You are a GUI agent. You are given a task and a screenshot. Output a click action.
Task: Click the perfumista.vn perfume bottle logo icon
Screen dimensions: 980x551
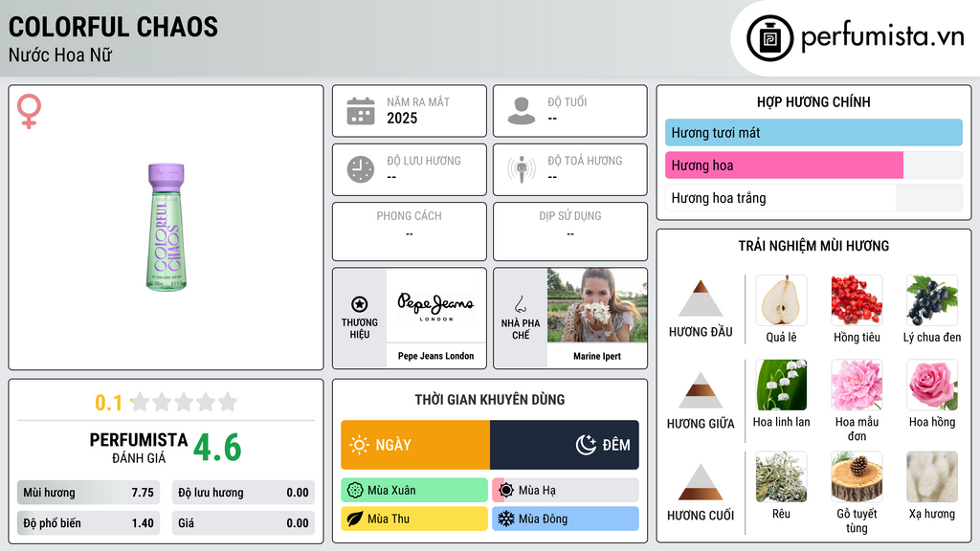click(769, 38)
